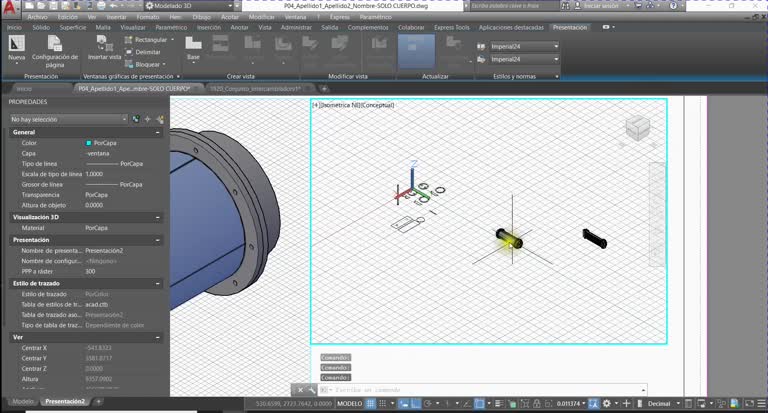Click the clean screen icon in status bar

(x=749, y=404)
